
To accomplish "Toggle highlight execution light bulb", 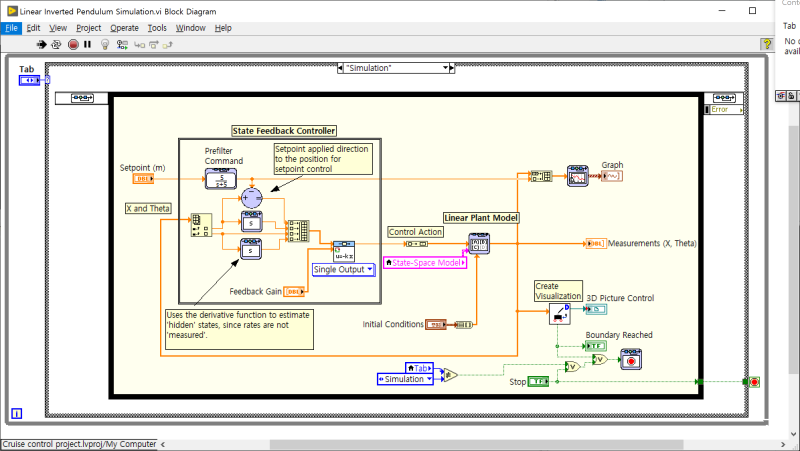I will (x=105, y=45).
